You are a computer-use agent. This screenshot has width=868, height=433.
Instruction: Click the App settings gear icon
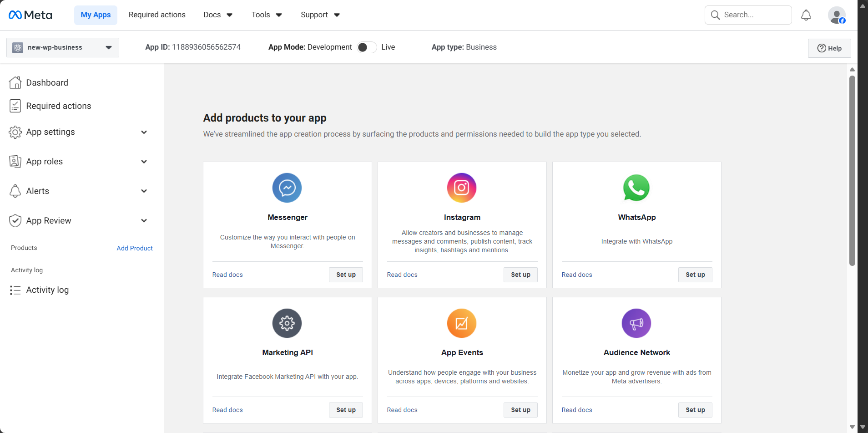15,132
